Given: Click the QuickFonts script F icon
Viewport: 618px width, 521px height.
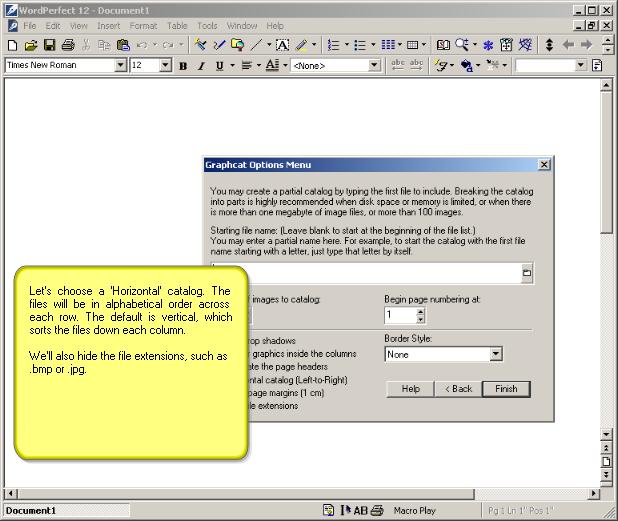Looking at the screenshot, I should point(441,65).
